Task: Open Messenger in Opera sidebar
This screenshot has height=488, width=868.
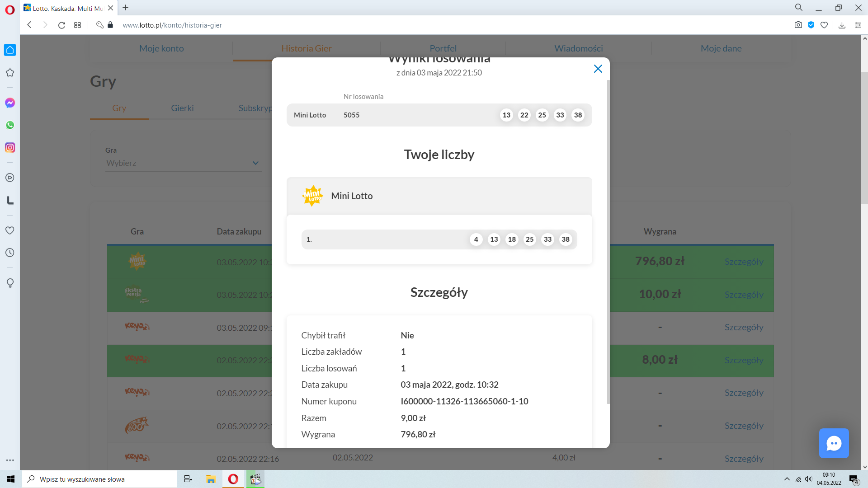Action: 10,103
